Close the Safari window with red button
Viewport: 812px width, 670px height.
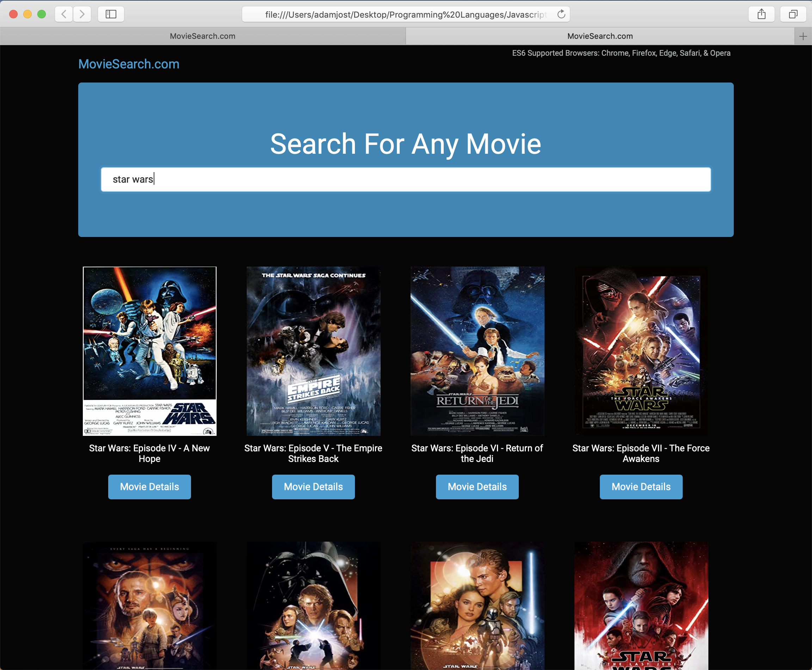[x=13, y=14]
